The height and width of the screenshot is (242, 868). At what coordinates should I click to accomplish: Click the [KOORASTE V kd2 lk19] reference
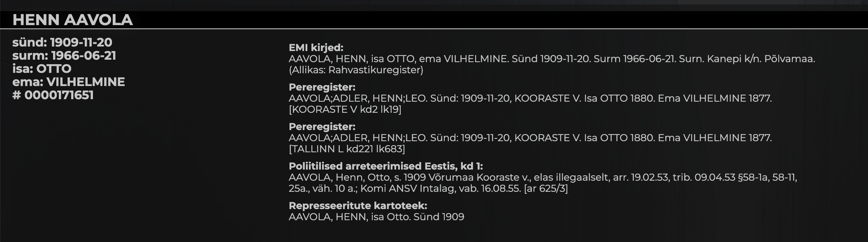pos(345,109)
